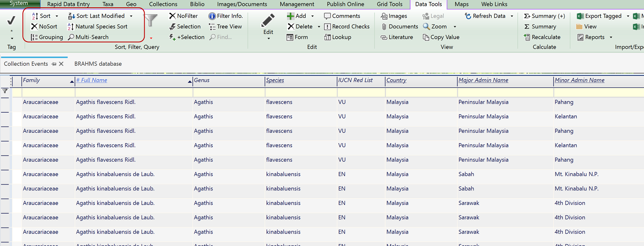Open Comments
This screenshot has width=644, height=246.
pos(342,16)
